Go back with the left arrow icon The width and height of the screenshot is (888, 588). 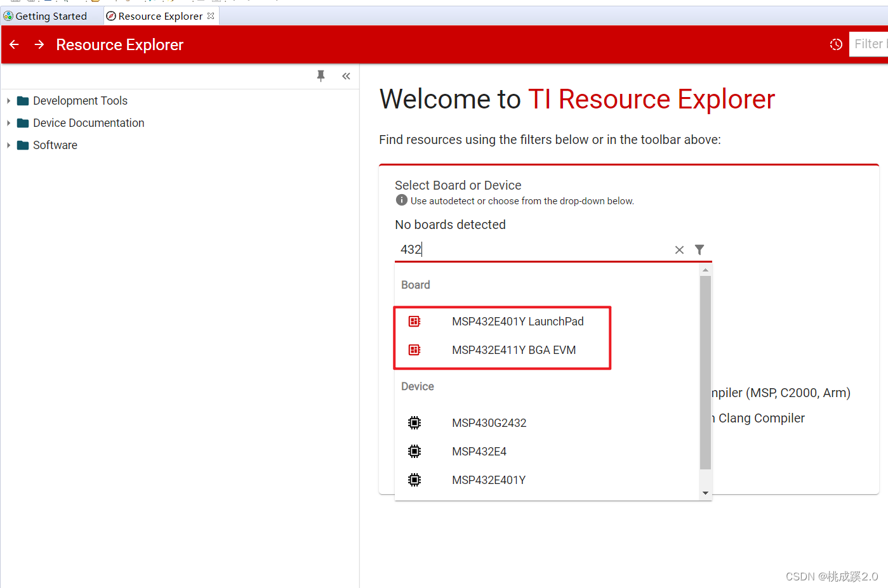pyautogui.click(x=14, y=44)
